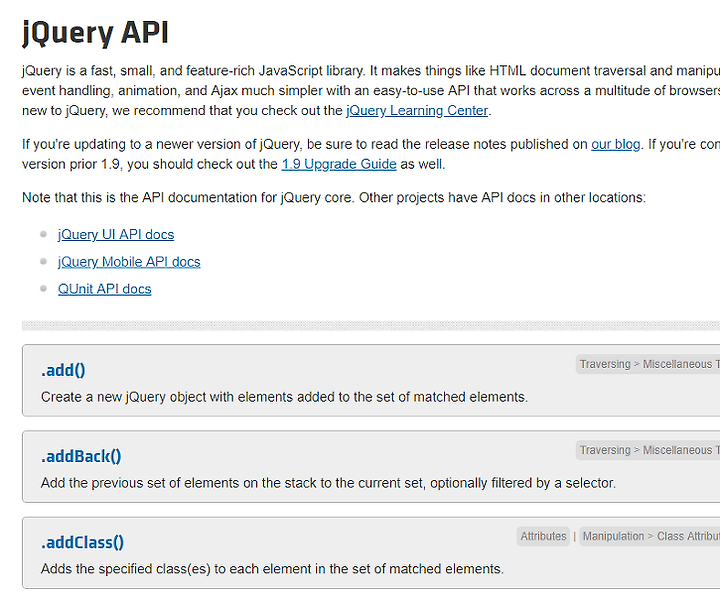720x598 pixels.
Task: Open the .addClass() method entry
Action: coord(82,542)
